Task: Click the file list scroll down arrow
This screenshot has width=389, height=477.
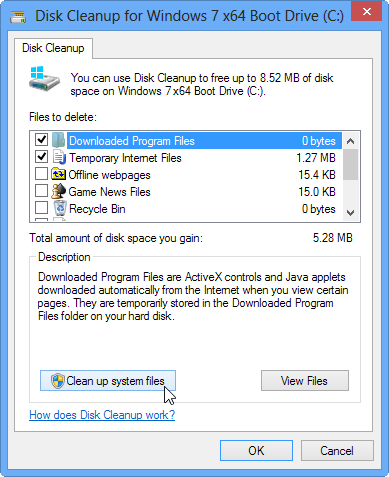Action: pos(350,213)
